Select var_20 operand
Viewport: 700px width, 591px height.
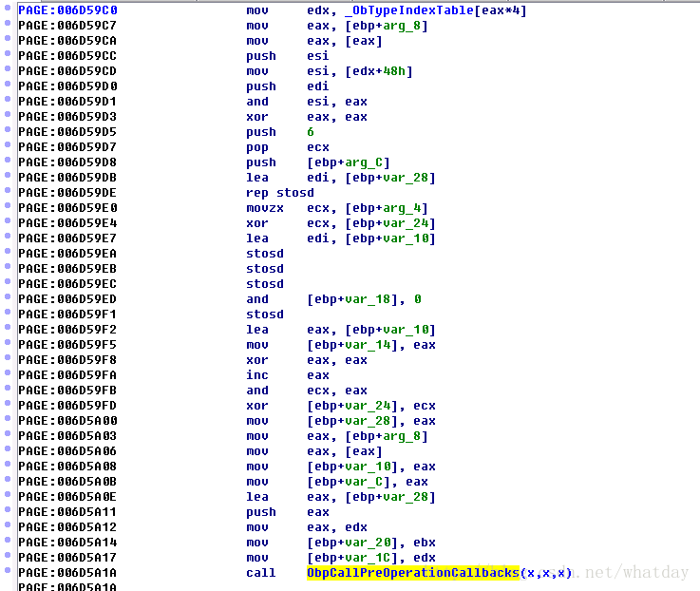coord(368,543)
